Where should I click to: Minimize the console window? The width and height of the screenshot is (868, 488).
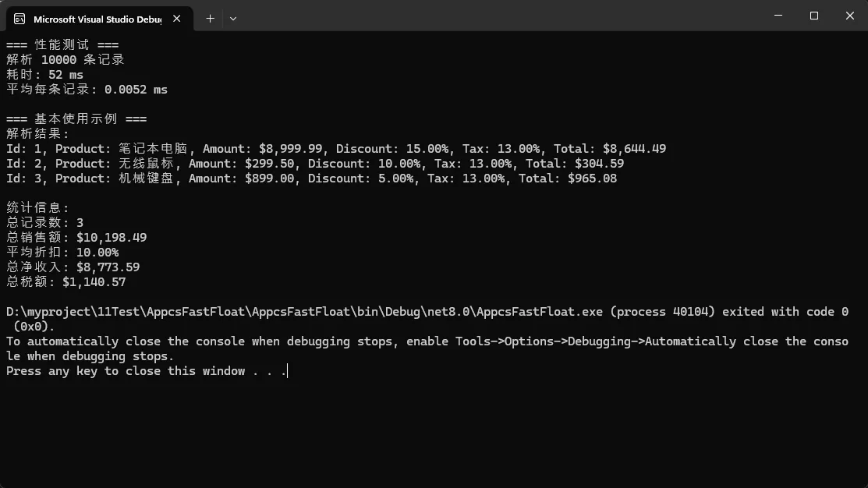point(778,16)
